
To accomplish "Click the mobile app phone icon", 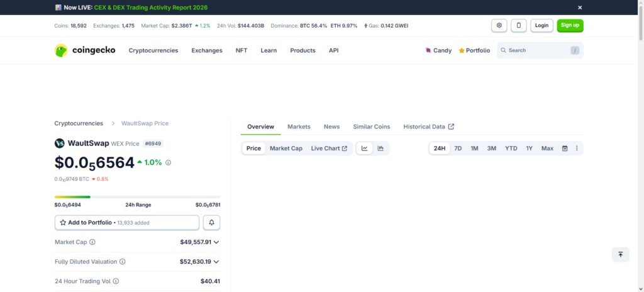I will (519, 26).
